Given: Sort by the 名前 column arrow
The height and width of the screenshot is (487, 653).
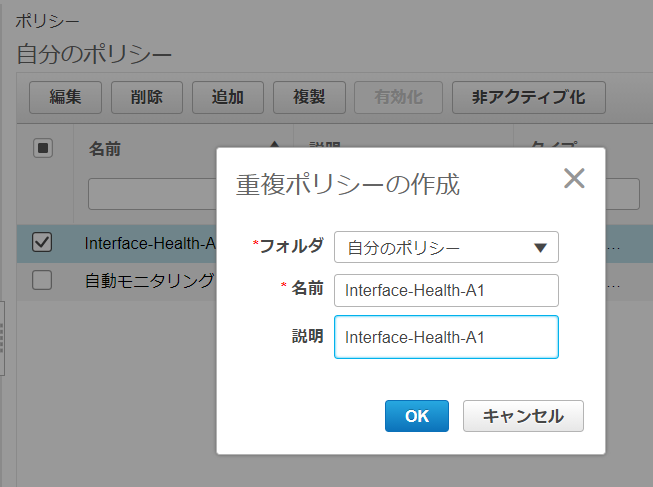Looking at the screenshot, I should point(275,149).
